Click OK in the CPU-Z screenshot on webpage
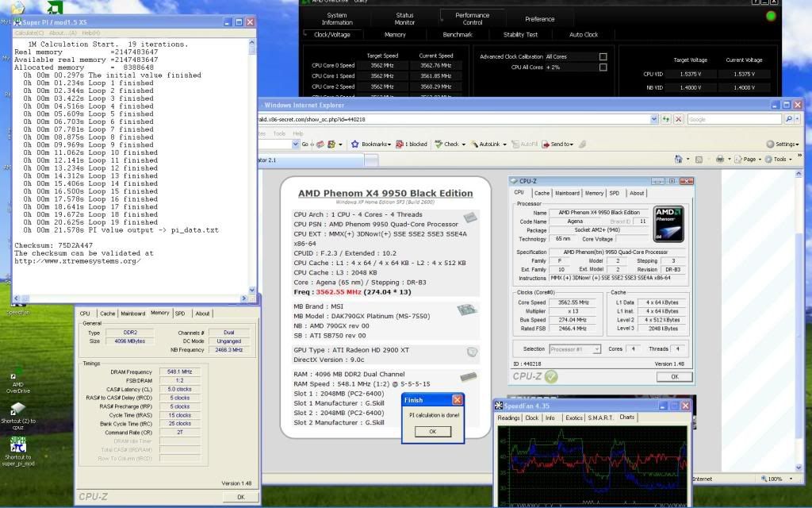Image resolution: width=812 pixels, height=508 pixels. coord(674,377)
